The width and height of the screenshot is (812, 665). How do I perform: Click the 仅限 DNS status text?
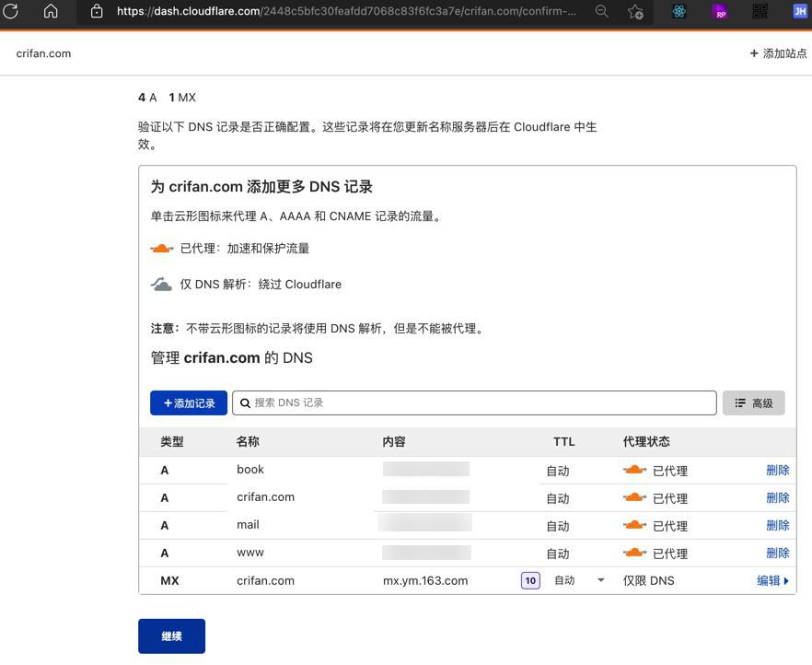649,580
